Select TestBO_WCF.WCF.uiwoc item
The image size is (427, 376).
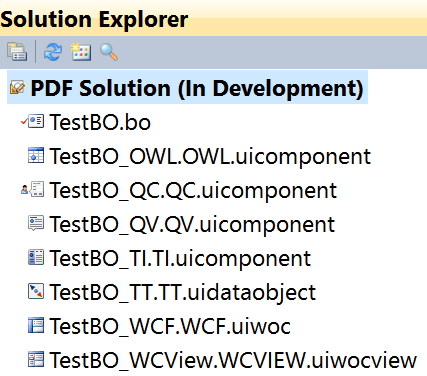pos(170,326)
